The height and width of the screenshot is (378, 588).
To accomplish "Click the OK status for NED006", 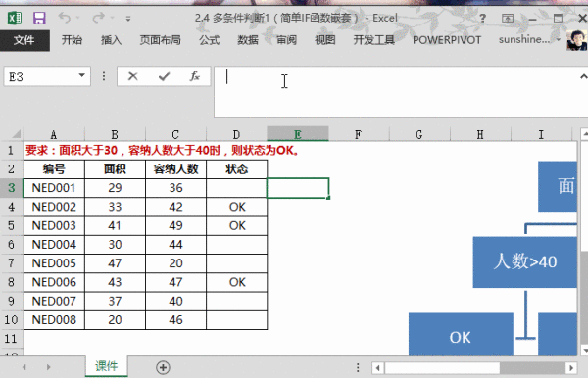I will [x=236, y=282].
